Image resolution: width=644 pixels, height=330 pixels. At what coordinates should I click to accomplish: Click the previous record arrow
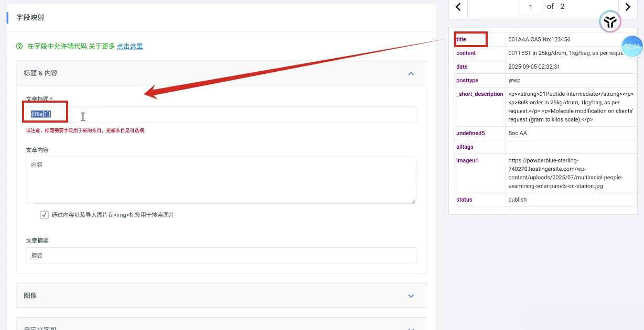tap(458, 7)
